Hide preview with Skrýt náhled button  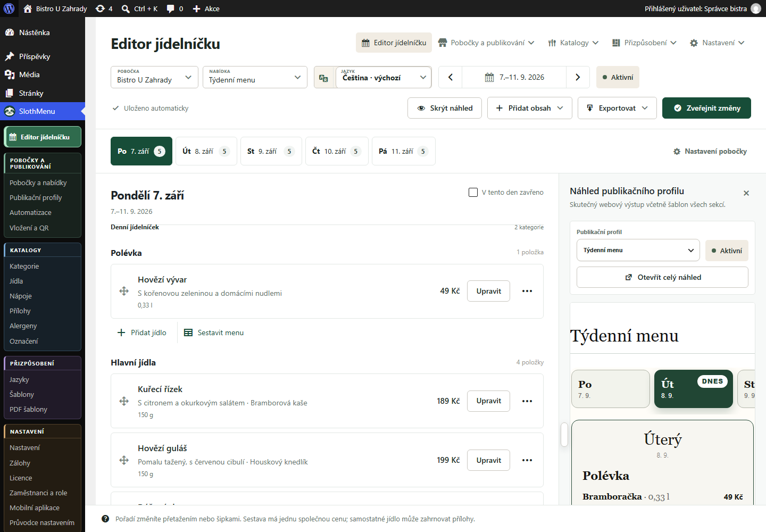[x=445, y=108]
